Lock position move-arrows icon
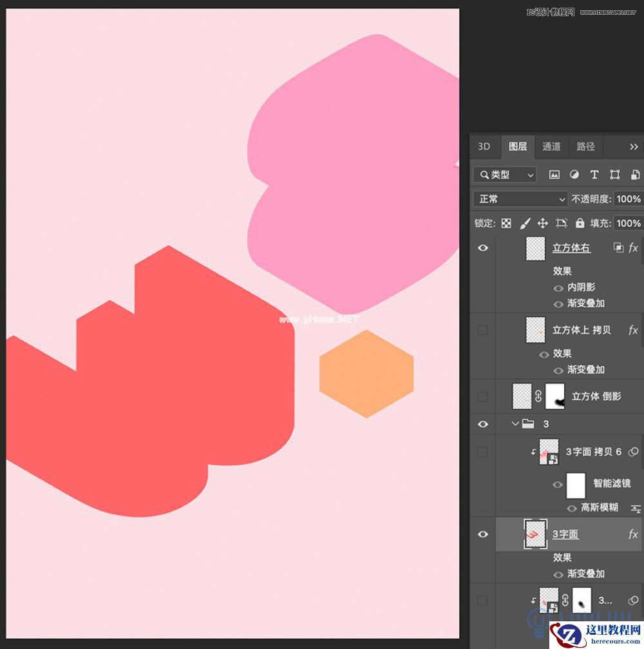 click(x=543, y=224)
